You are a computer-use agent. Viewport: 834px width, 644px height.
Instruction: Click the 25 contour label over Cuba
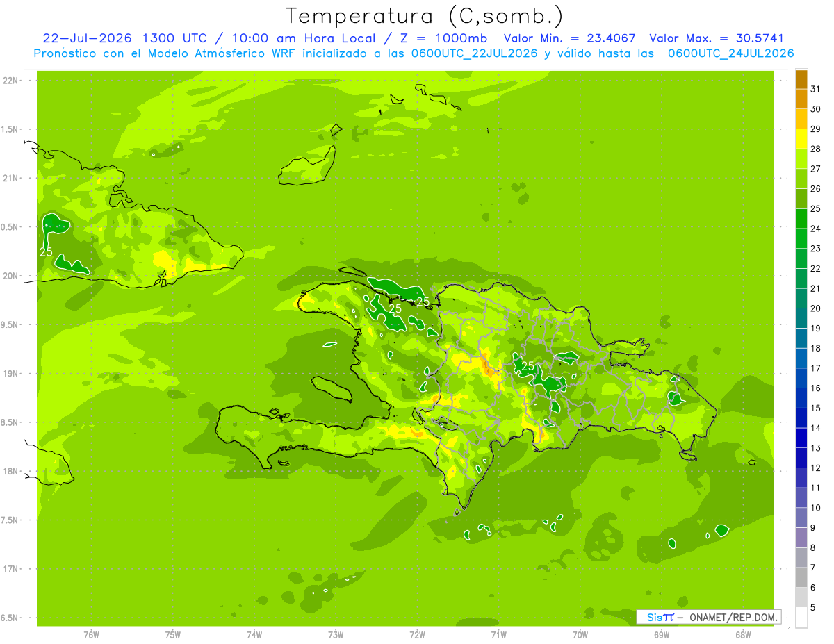(46, 252)
